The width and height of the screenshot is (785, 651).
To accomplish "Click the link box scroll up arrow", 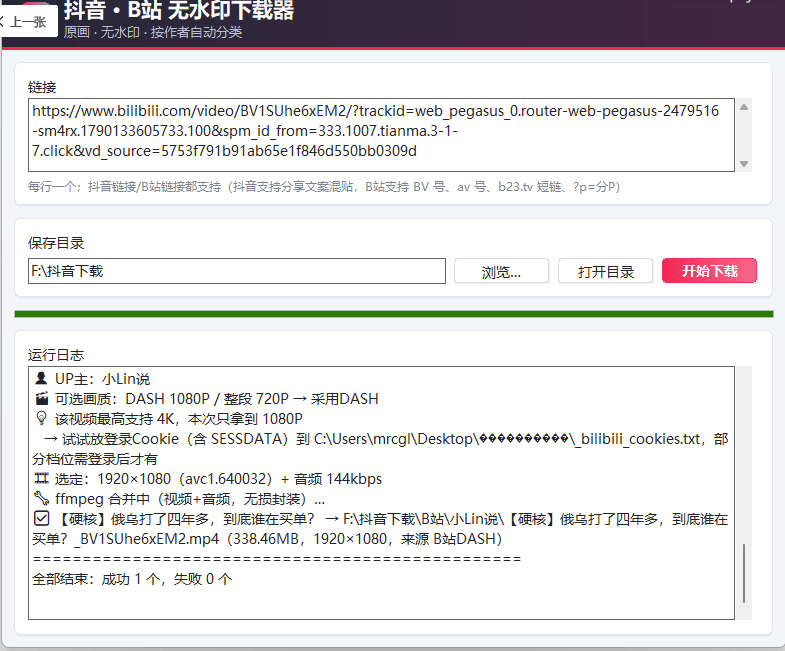I will [744, 107].
